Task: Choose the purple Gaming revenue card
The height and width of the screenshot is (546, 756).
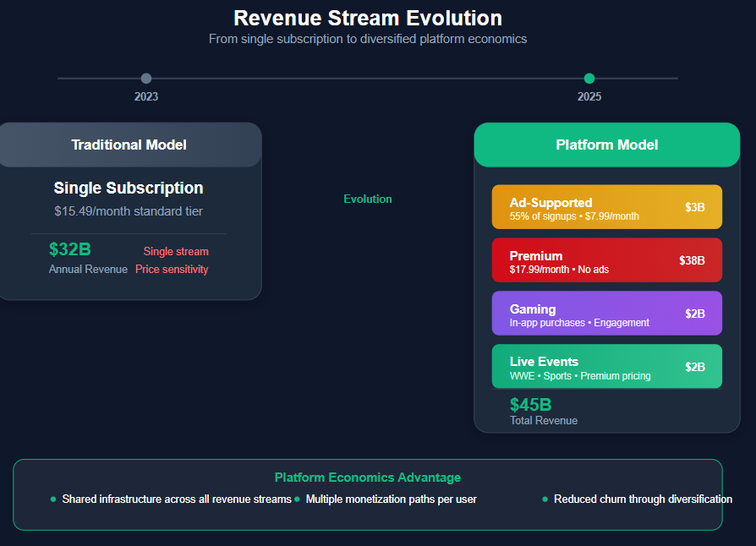Action: click(607, 314)
